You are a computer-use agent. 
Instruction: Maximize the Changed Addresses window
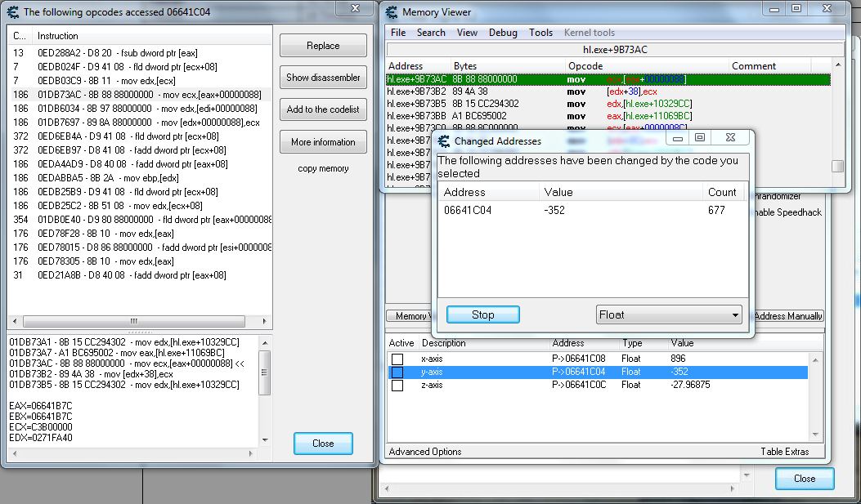coord(700,138)
